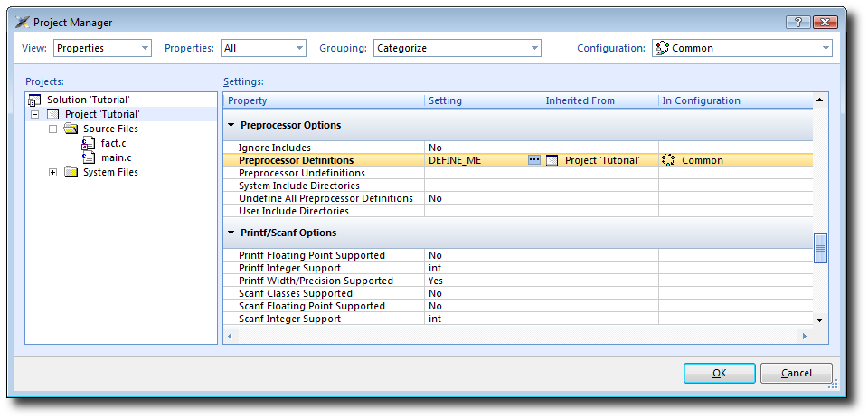Select the Printf Floating Point Supported row

312,255
